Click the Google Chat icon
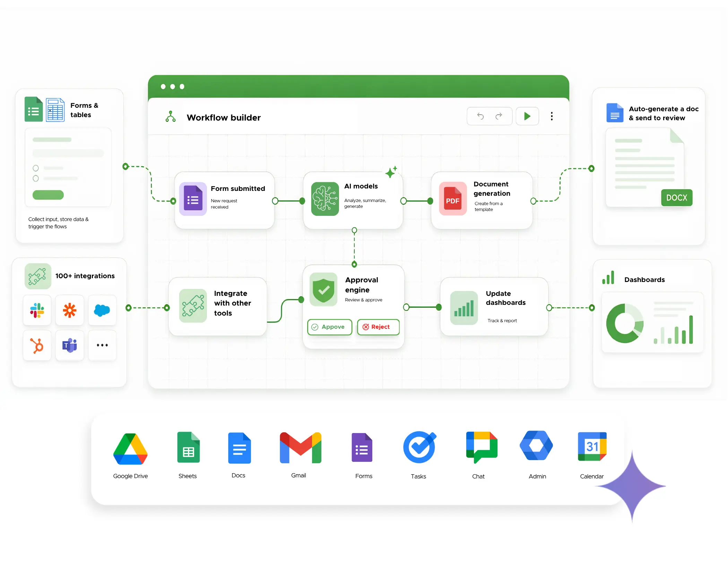 (481, 447)
